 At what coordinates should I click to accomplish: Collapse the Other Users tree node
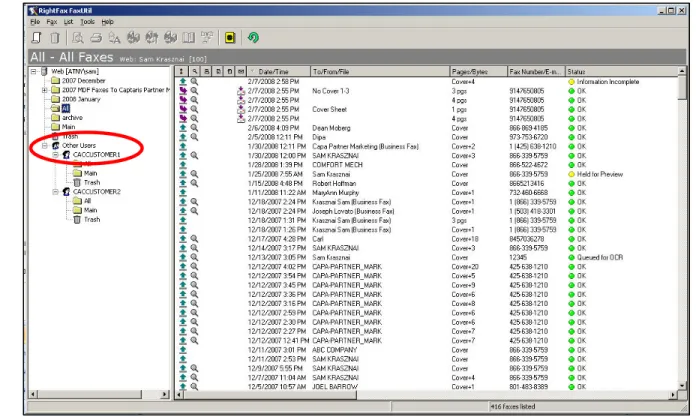coord(44,145)
